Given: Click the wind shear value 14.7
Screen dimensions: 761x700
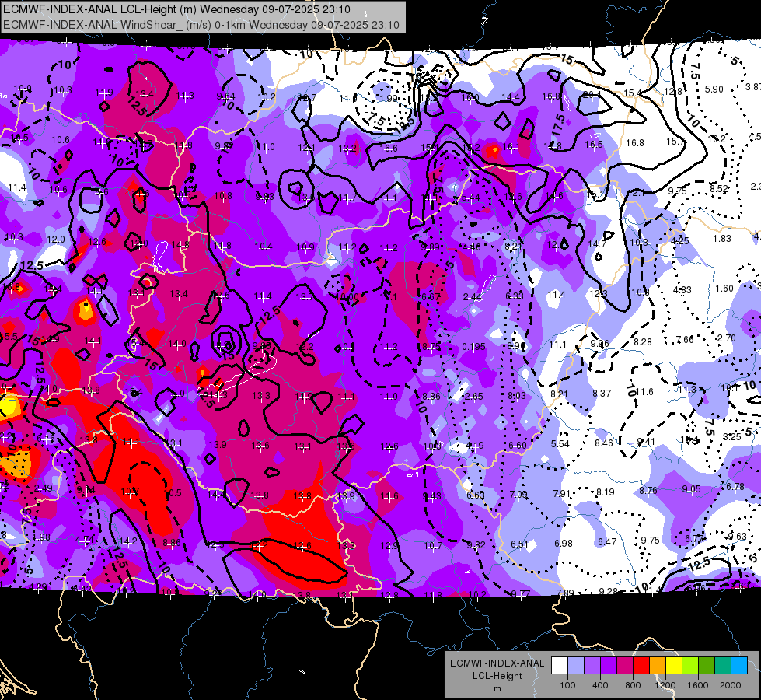Looking at the screenshot, I should [596, 244].
